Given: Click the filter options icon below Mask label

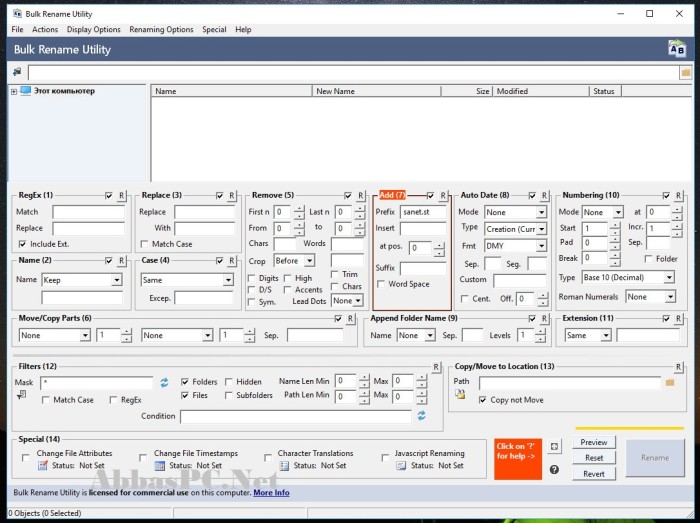Looking at the screenshot, I should point(21,395).
